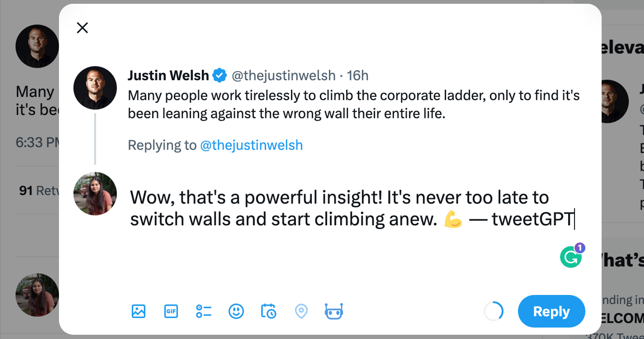
Task: Open the @thejustinwelsh mention link
Action: (251, 145)
